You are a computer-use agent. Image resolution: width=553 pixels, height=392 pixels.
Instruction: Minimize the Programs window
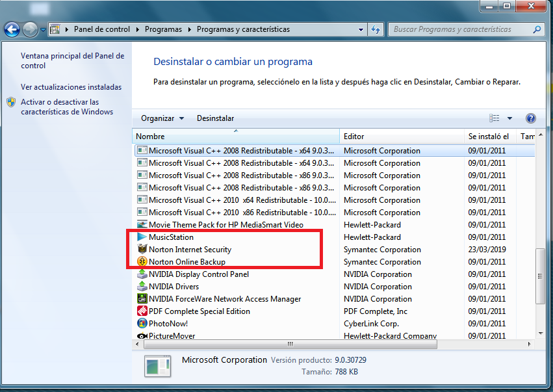click(489, 6)
